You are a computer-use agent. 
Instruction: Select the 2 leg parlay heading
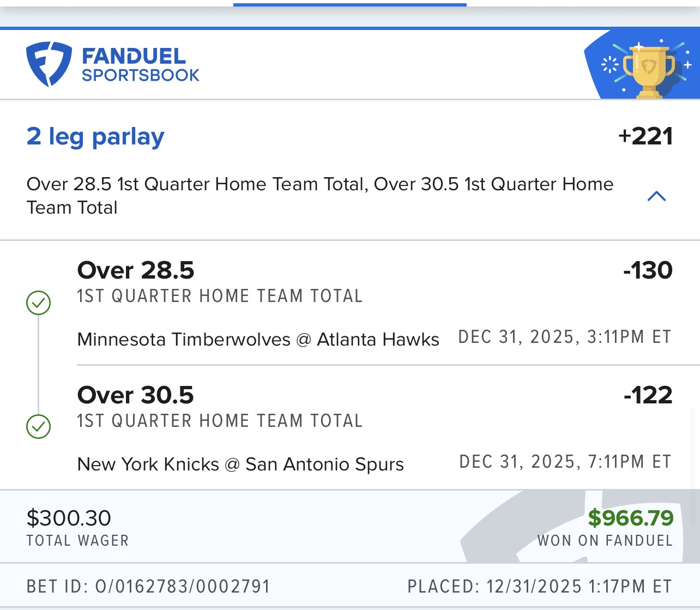[x=95, y=136]
